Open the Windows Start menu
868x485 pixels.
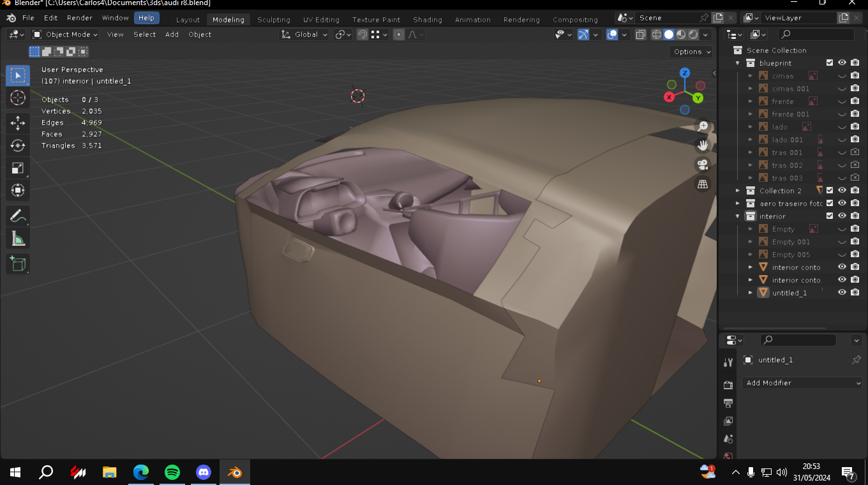(x=15, y=472)
